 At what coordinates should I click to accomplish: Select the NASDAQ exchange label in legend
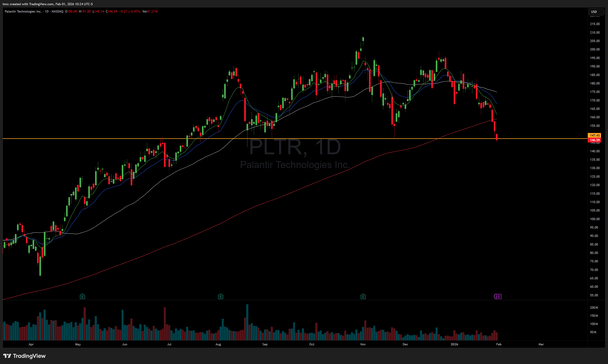pos(57,11)
